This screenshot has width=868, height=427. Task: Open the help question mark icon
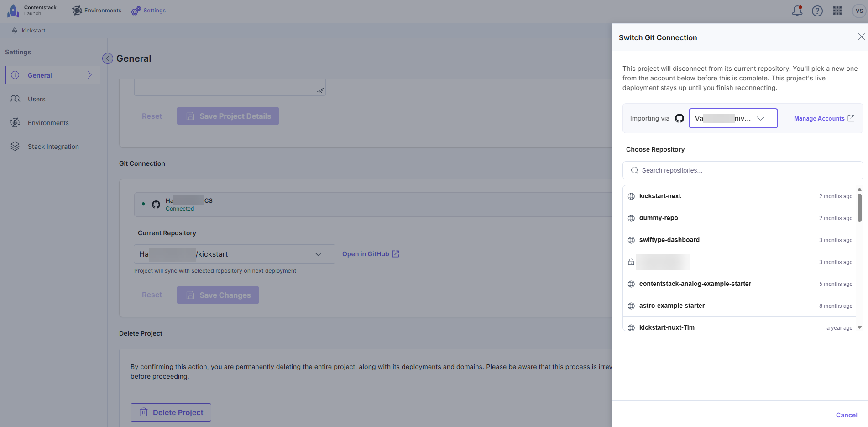coord(817,11)
